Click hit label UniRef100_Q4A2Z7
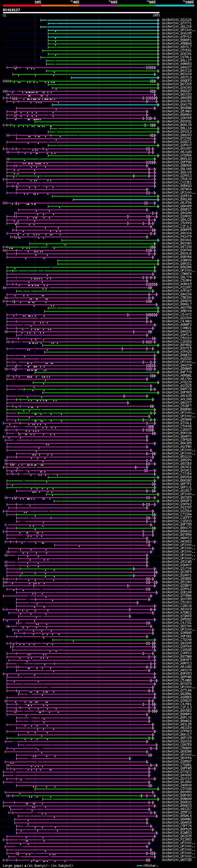The width and height of the screenshot is (197, 868). click(x=177, y=67)
